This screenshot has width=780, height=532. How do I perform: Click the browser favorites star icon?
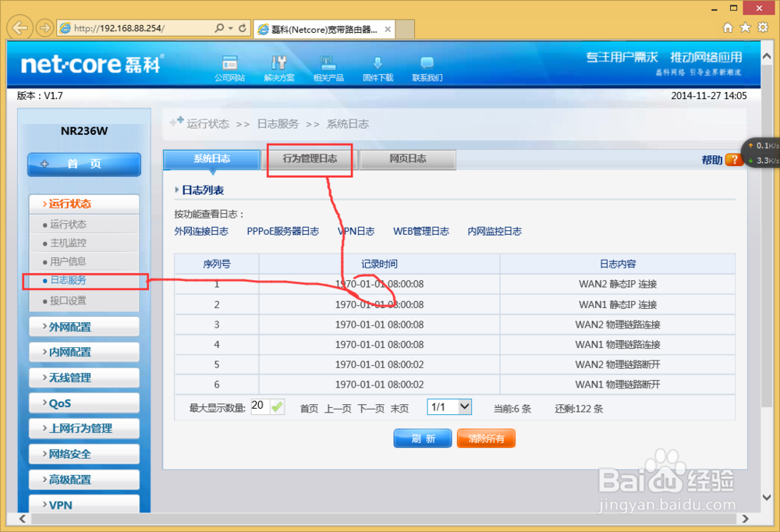[x=745, y=27]
